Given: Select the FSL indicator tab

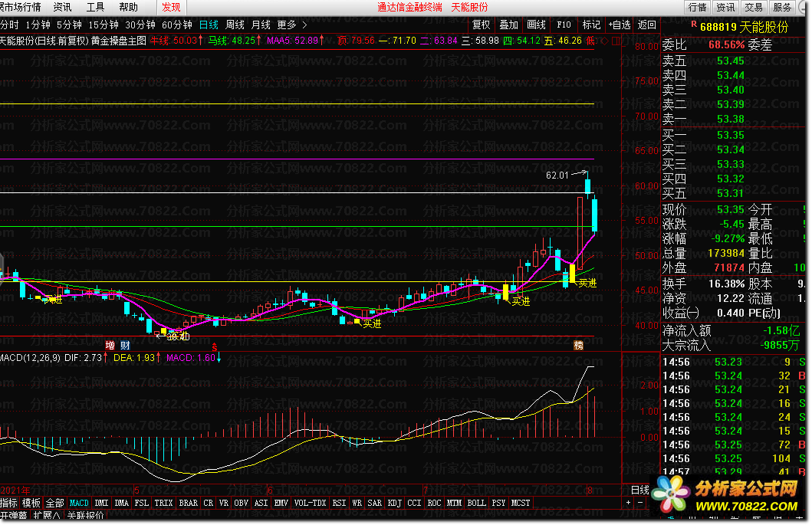Looking at the screenshot, I should pos(141,503).
